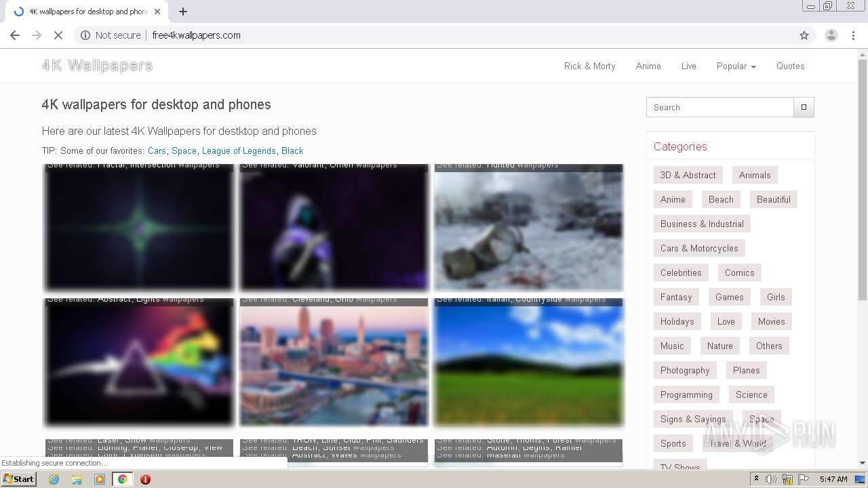Click the network tray icon

click(x=787, y=479)
